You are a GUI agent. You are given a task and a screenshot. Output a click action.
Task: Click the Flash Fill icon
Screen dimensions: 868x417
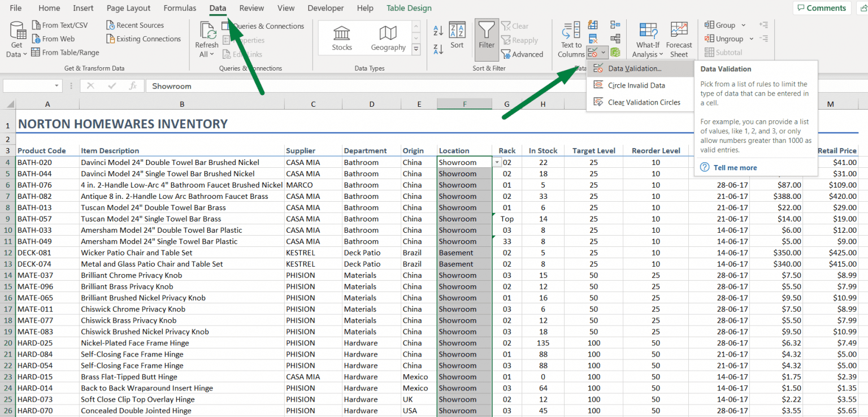tap(593, 25)
